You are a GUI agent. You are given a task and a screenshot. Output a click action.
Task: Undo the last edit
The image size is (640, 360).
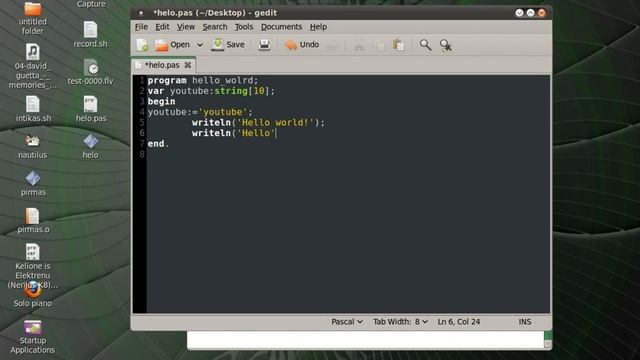[x=302, y=44]
